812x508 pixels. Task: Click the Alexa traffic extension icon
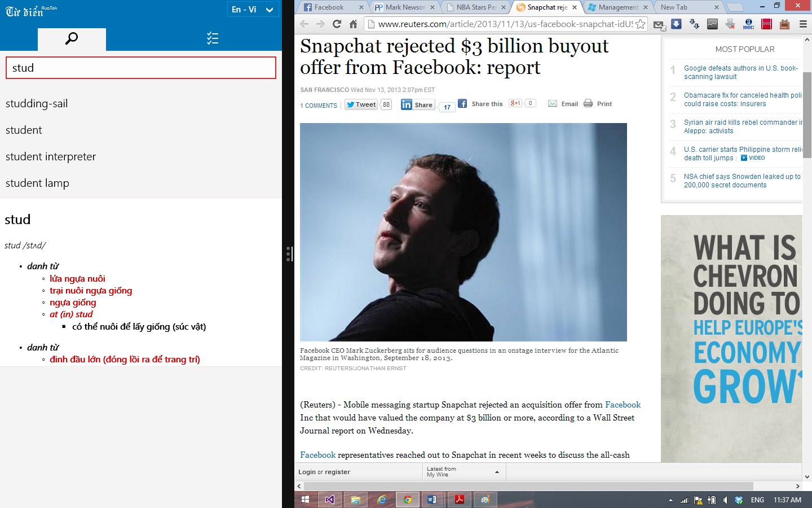(748, 24)
